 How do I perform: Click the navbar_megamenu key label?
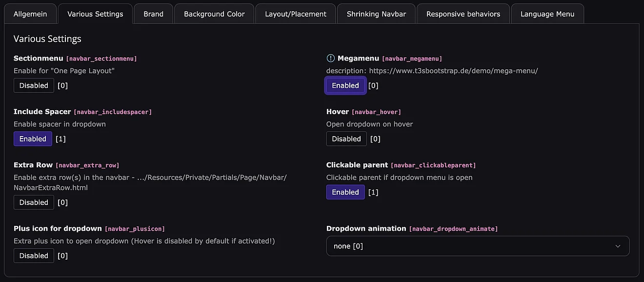[412, 59]
